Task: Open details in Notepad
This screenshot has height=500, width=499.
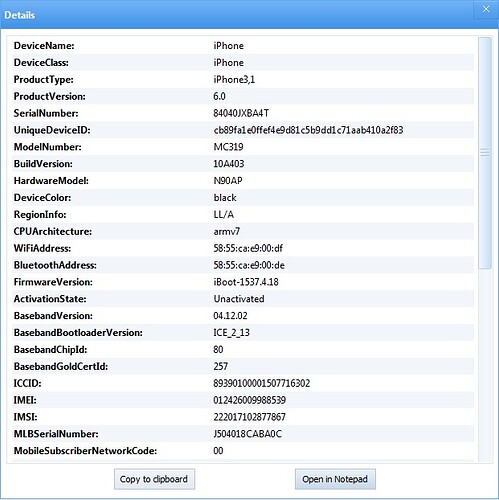Action: [x=335, y=479]
